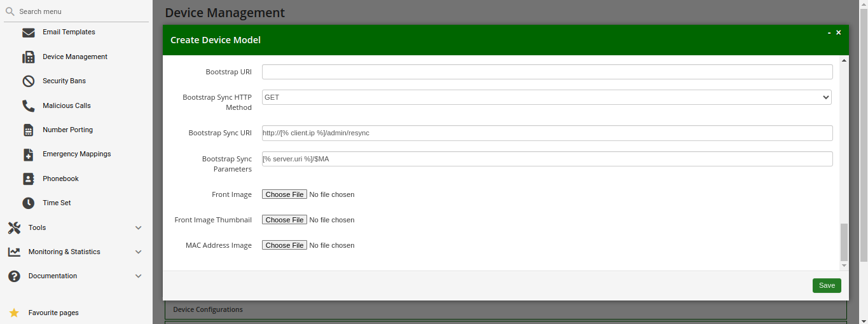This screenshot has width=868, height=324.
Task: Minimize the Create Device Model dialog
Action: (829, 32)
